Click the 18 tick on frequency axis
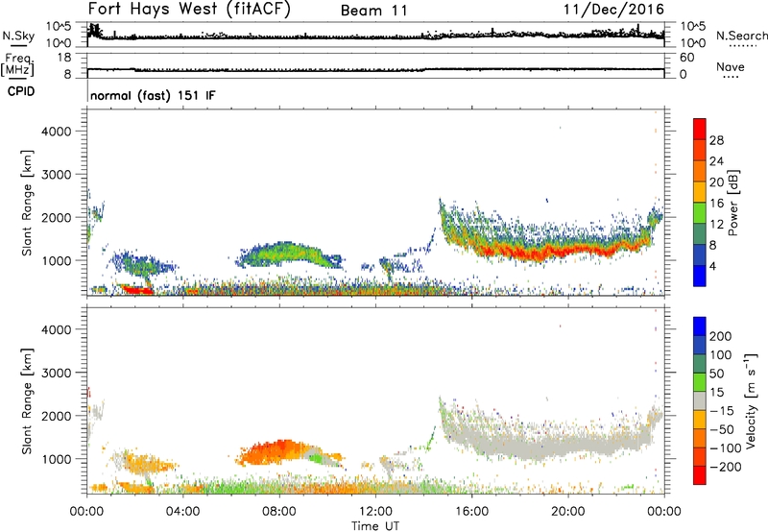 point(64,58)
